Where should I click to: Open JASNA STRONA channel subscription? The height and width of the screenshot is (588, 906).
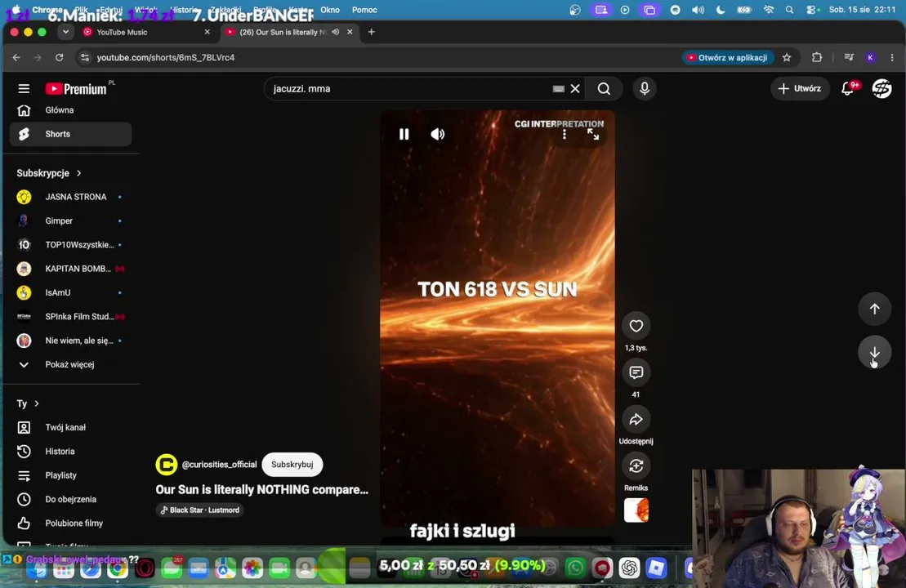70,197
